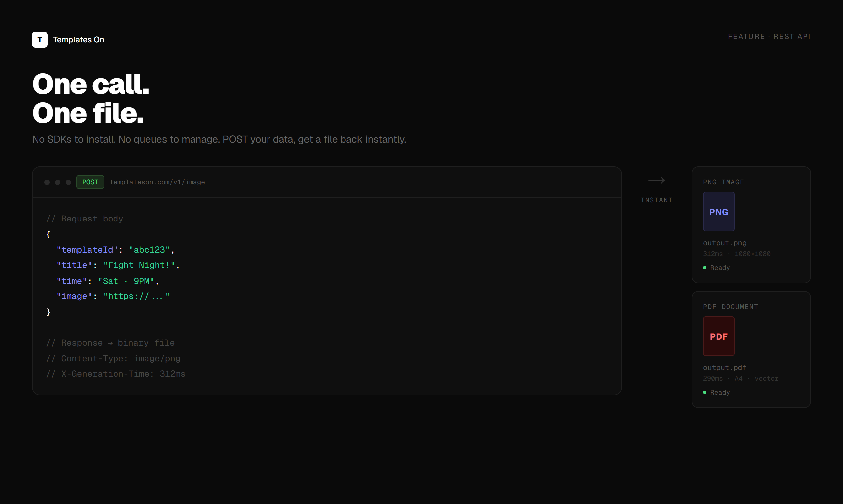
Task: Click the Templates On logo icon
Action: pos(40,40)
